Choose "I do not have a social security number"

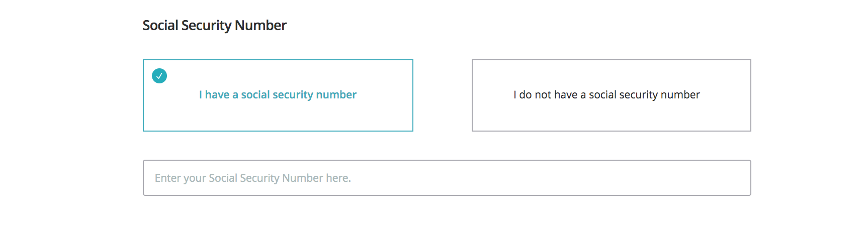[611, 95]
